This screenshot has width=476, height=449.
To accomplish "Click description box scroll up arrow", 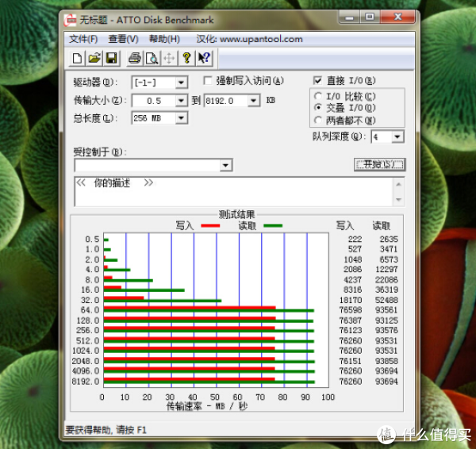I will point(398,184).
